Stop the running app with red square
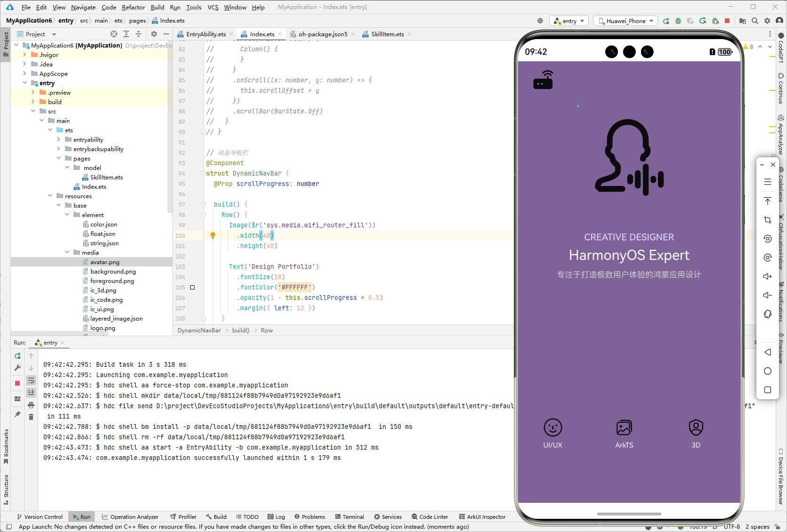787x532 pixels. pos(727,21)
